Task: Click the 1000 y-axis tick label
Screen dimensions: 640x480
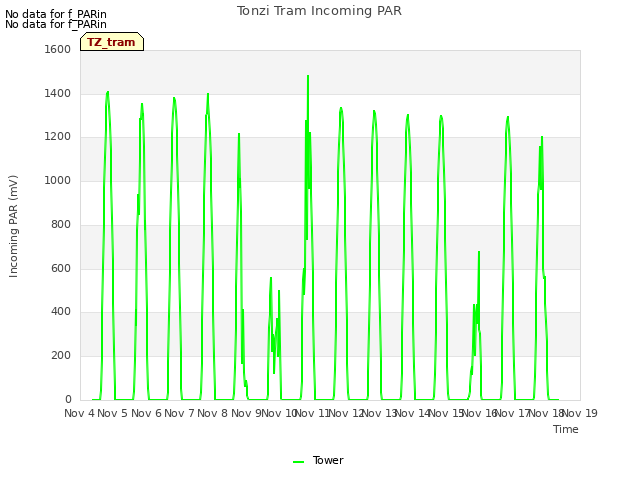Action: click(58, 180)
